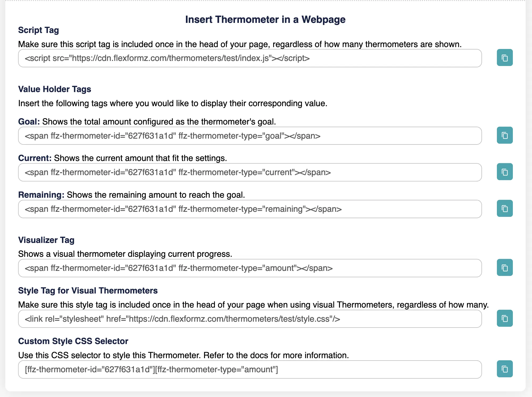Copy the Remaining span tag

tap(505, 209)
